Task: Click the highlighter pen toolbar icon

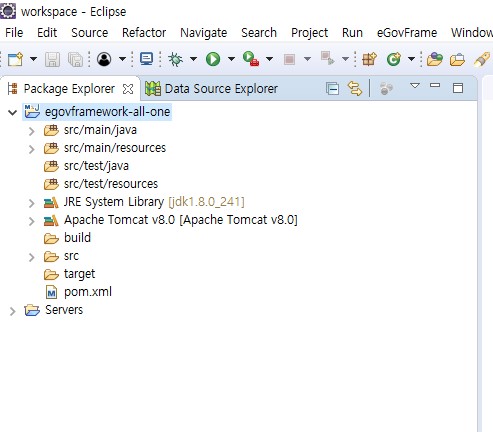Action: pyautogui.click(x=482, y=59)
